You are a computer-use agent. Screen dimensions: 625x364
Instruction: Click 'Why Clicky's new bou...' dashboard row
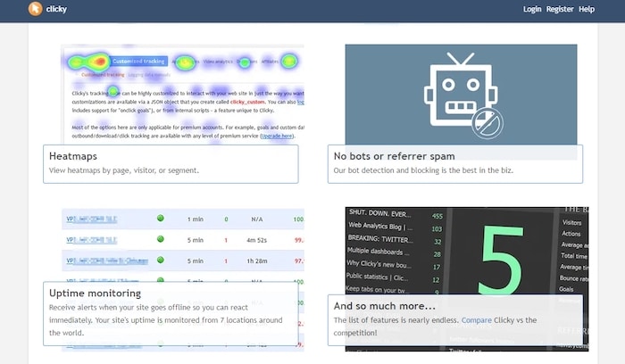click(x=379, y=264)
